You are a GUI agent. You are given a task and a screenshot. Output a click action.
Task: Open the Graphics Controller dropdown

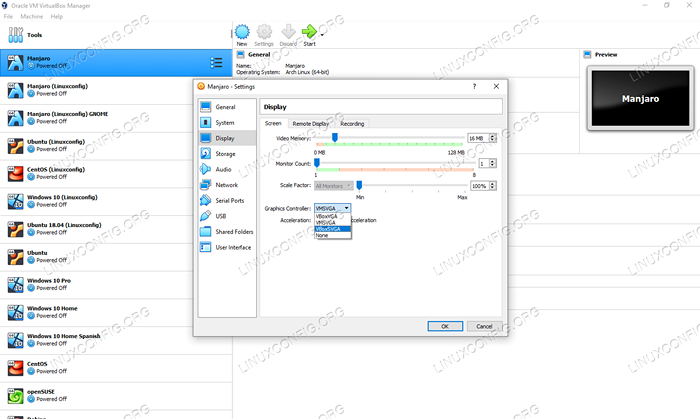pos(333,208)
